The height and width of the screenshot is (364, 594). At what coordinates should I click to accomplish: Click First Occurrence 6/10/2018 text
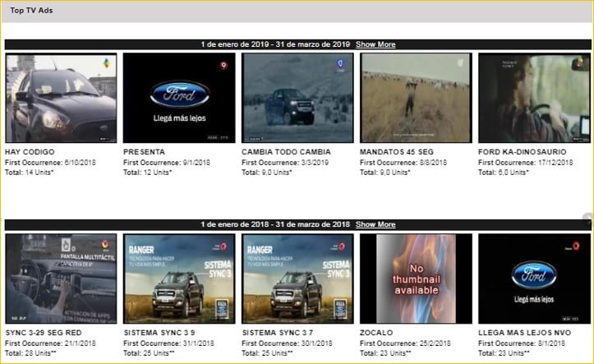[50, 163]
